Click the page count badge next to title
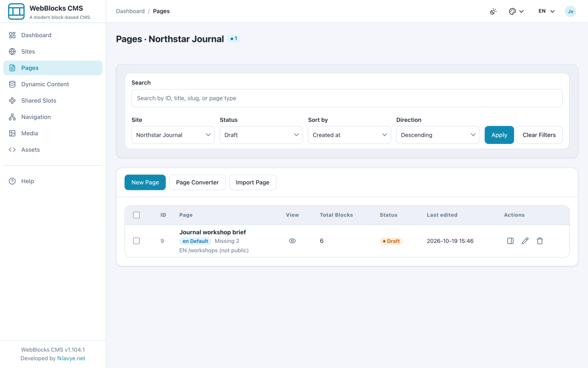The height and width of the screenshot is (368, 588). click(x=234, y=39)
